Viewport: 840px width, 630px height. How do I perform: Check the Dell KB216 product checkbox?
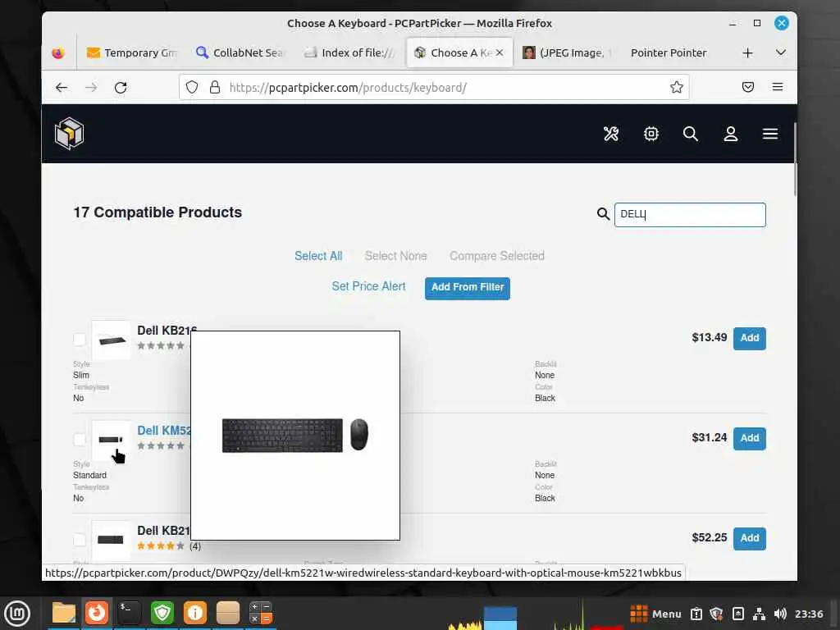[x=80, y=340]
